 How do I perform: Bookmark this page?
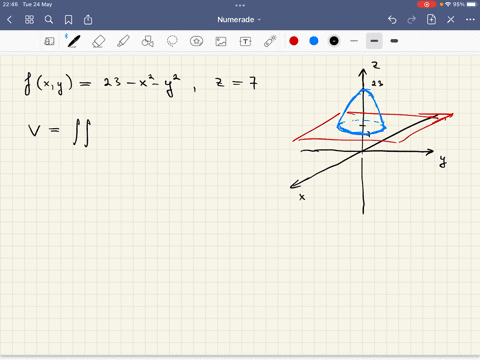(68, 20)
